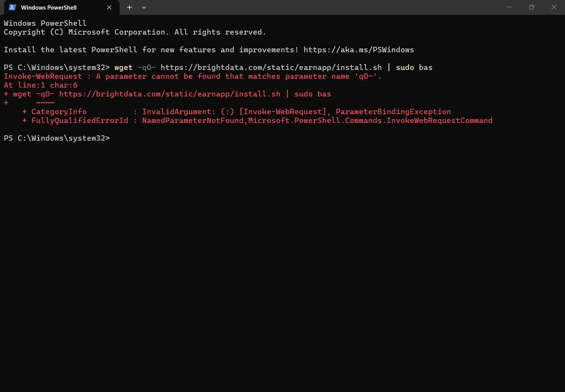Click 'ParameterBindingException' text
Viewport: 565px width, 392px height.
click(393, 112)
